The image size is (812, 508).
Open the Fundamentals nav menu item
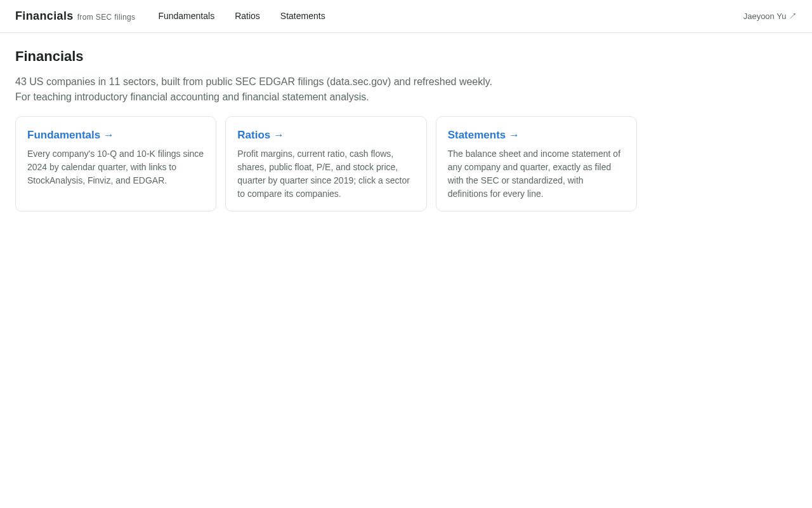pos(187,16)
